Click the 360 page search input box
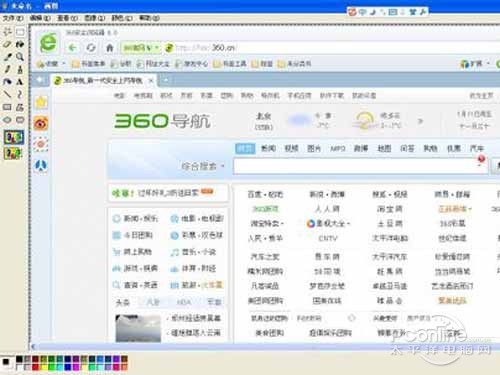 click(x=361, y=166)
